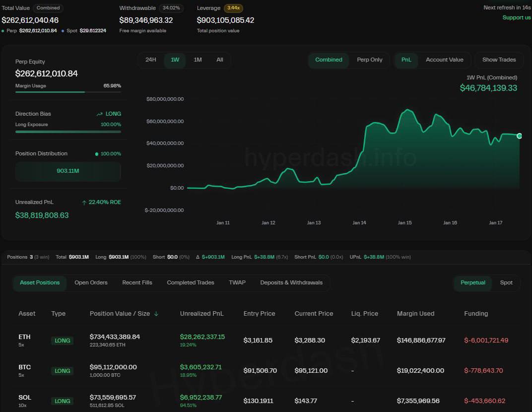Click the 903.11M Position Distribution bar

pyautogui.click(x=68, y=171)
